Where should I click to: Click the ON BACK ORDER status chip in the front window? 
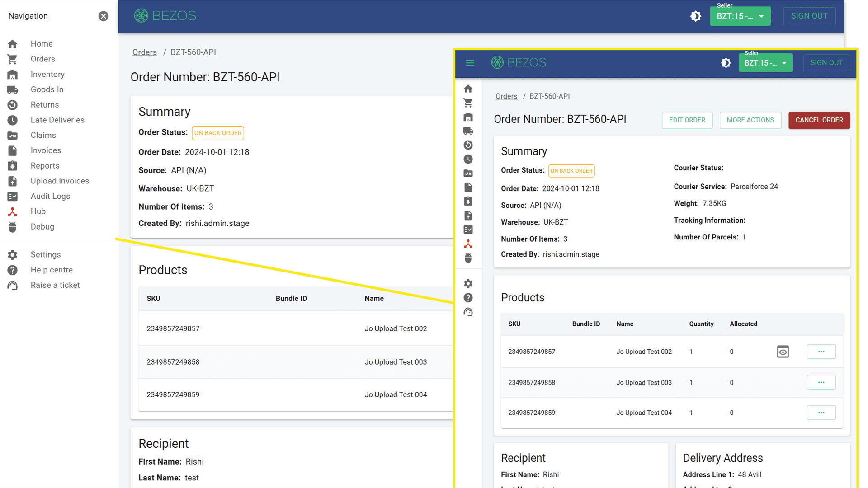[x=571, y=171]
